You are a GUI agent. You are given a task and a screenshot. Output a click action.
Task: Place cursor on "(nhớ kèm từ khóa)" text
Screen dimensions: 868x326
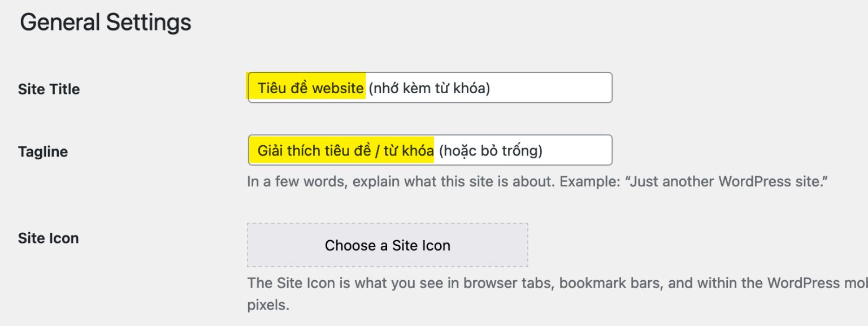(x=429, y=88)
